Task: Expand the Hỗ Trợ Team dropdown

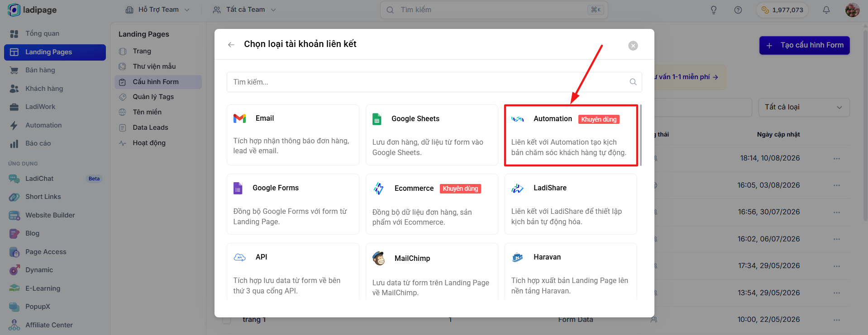Action: click(x=157, y=9)
